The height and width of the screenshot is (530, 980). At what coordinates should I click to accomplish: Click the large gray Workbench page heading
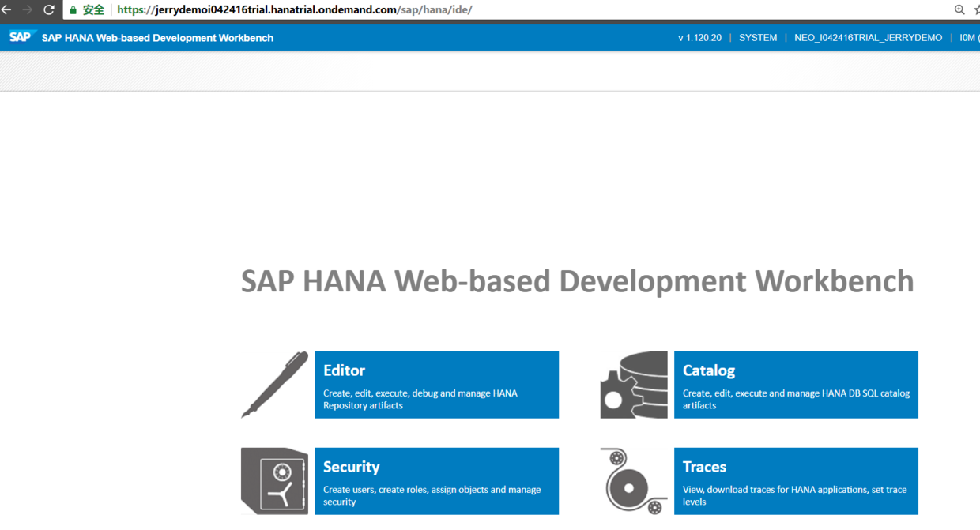click(x=577, y=281)
